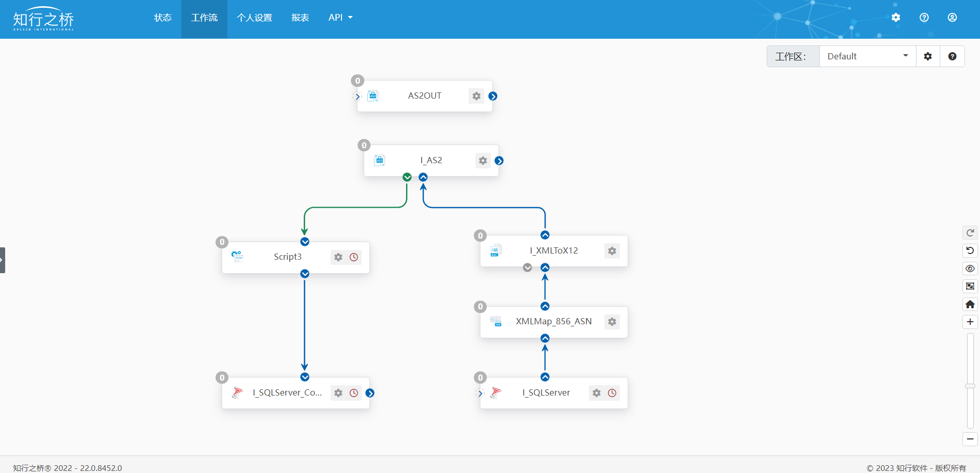980x473 pixels.
Task: Click the AS2 icon on I_AS2 node
Action: point(380,160)
